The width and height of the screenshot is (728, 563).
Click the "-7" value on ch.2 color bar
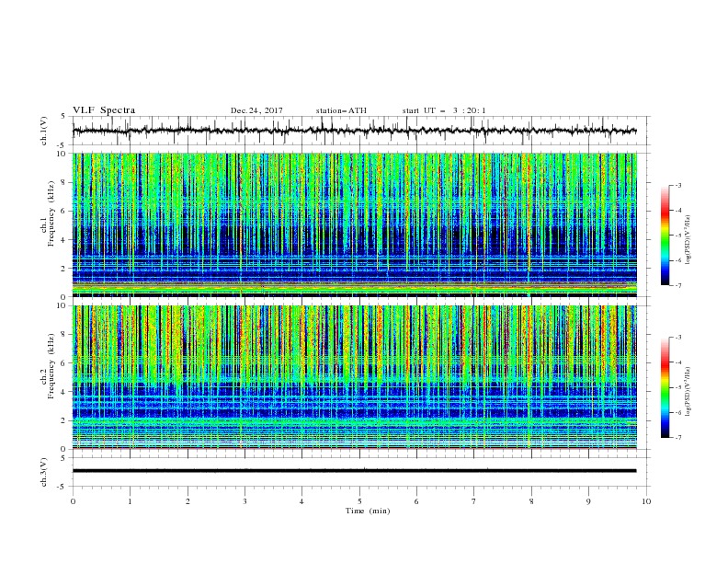(678, 438)
